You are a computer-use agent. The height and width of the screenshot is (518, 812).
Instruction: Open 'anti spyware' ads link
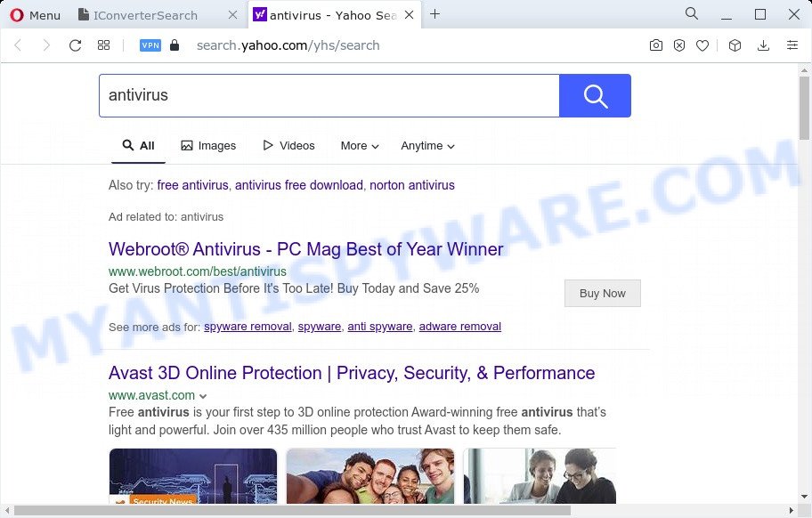tap(380, 327)
